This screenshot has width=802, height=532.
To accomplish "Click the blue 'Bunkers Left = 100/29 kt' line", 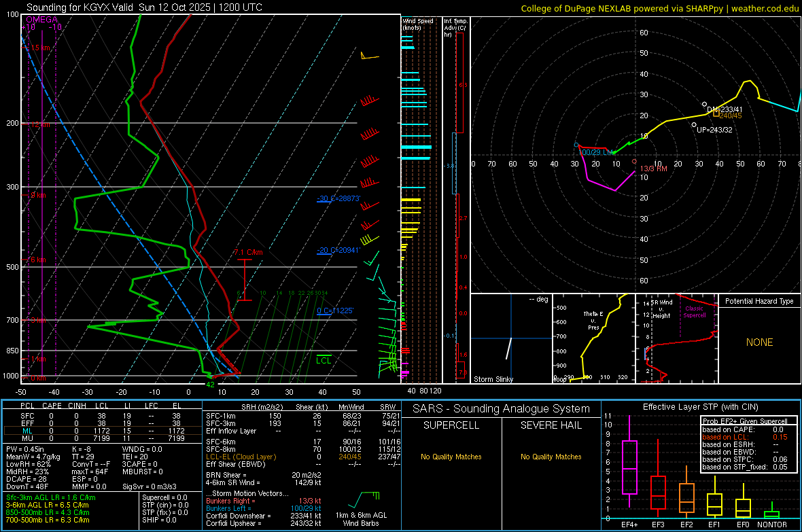I will 264,508.
